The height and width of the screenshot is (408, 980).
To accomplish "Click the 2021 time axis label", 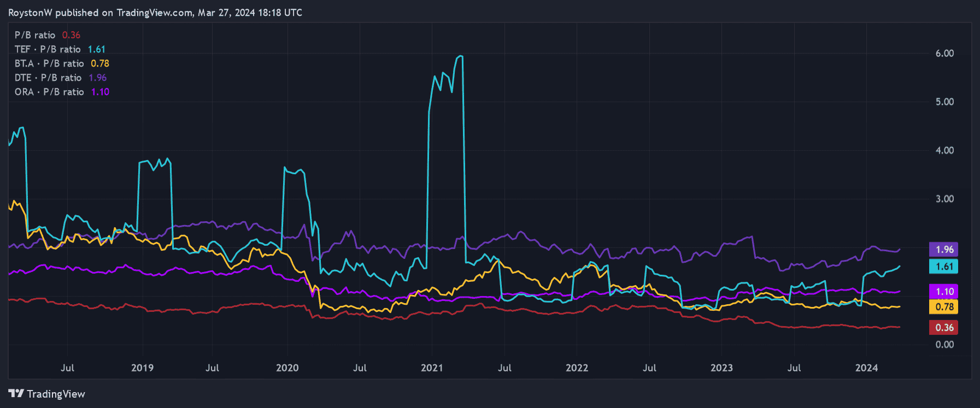I will [432, 368].
